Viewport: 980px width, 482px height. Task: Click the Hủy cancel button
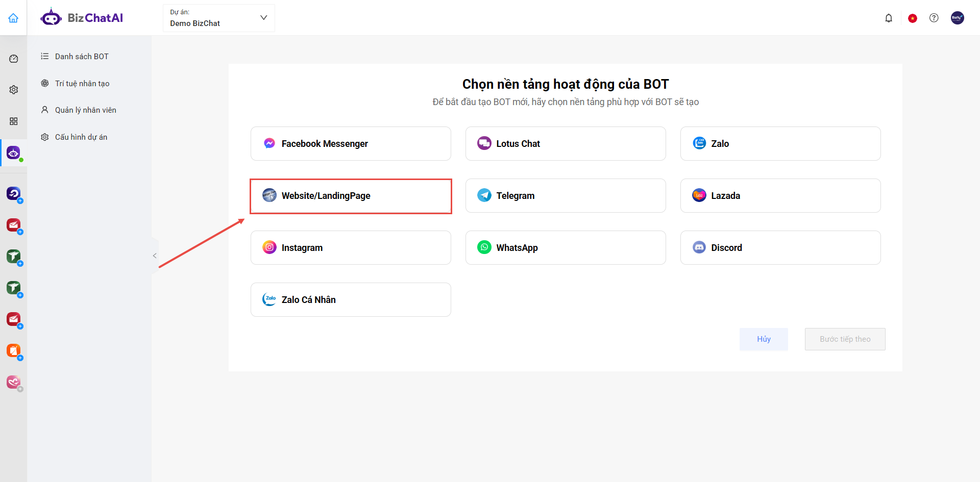[764, 339]
